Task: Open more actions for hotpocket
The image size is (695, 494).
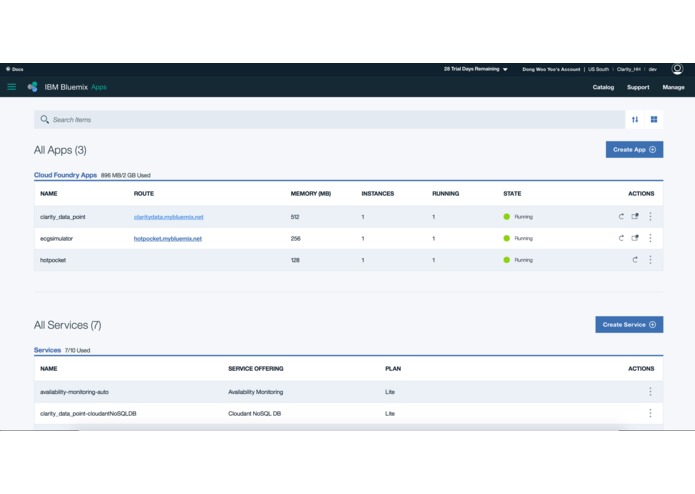Action: (650, 260)
